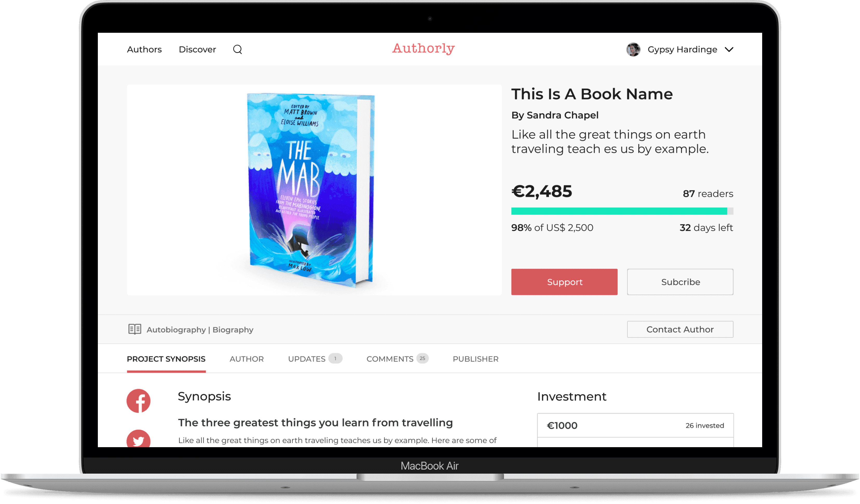The width and height of the screenshot is (860, 504).
Task: Share via the Facebook icon
Action: tap(139, 401)
